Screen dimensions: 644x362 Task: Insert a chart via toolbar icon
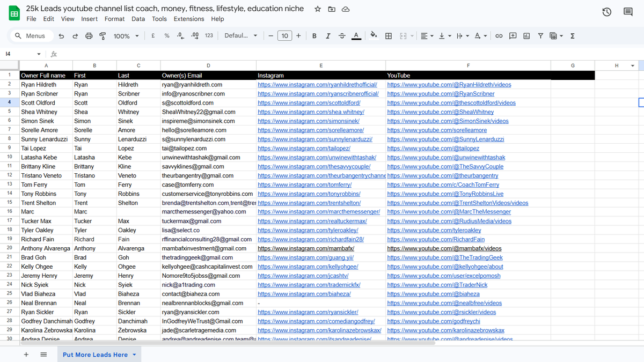pos(526,36)
